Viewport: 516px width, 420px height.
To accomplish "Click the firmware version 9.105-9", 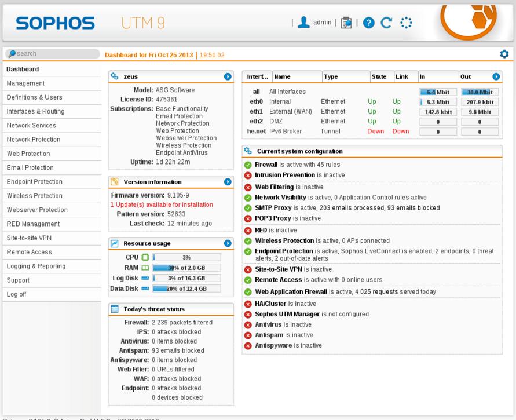I will 178,196.
